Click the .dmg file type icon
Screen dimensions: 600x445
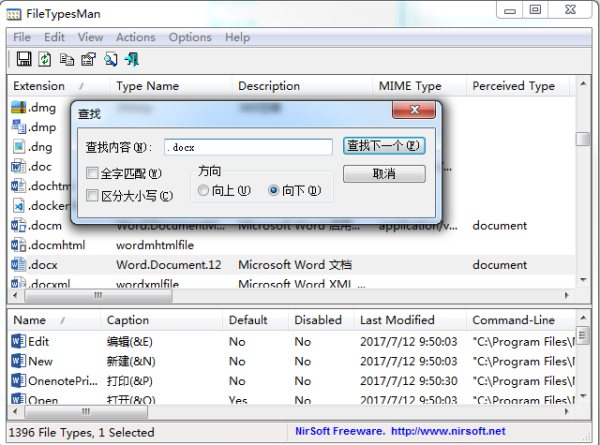click(x=18, y=107)
